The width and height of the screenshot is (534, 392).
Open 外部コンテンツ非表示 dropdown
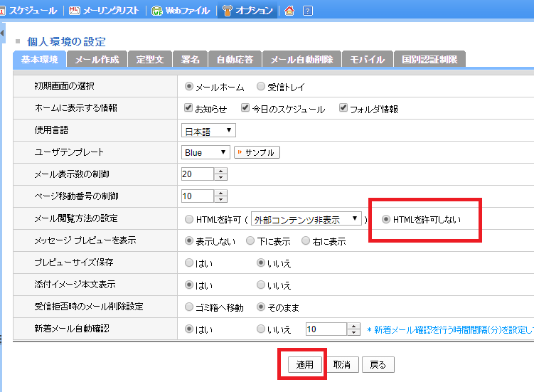[x=306, y=219]
